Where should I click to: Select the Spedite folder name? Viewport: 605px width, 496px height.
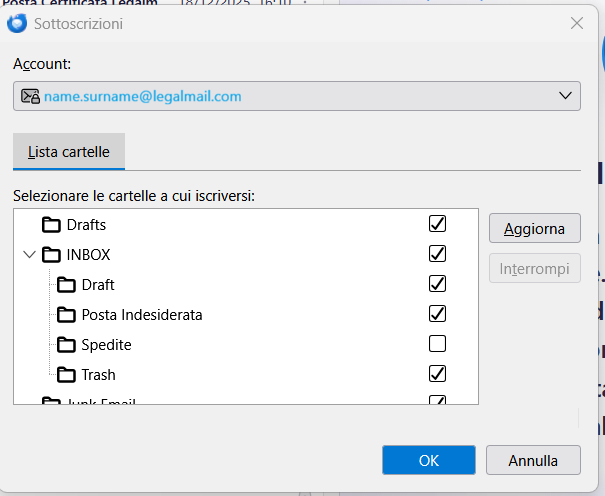pyautogui.click(x=106, y=345)
